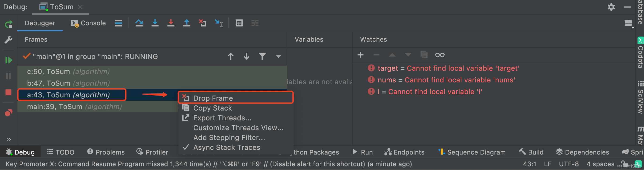Stop the running debug process
Image resolution: width=644 pixels, height=170 pixels.
tap(8, 92)
